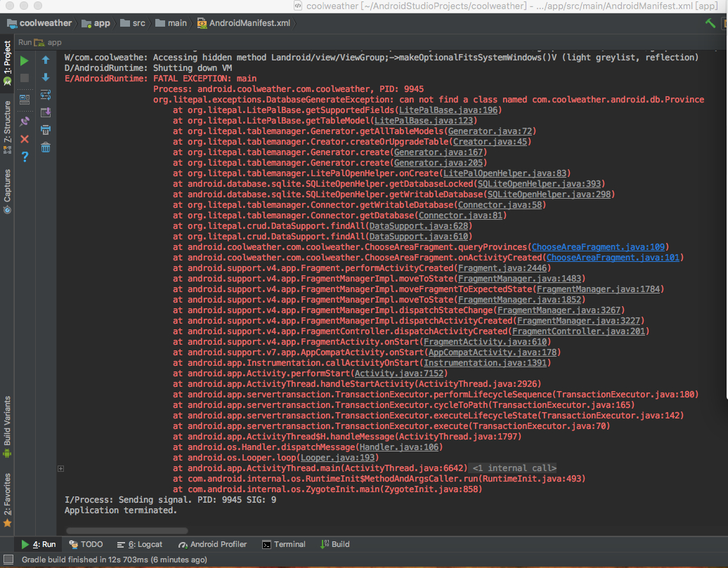Click the Restore Layout icon
The height and width of the screenshot is (568, 728).
pos(25,99)
